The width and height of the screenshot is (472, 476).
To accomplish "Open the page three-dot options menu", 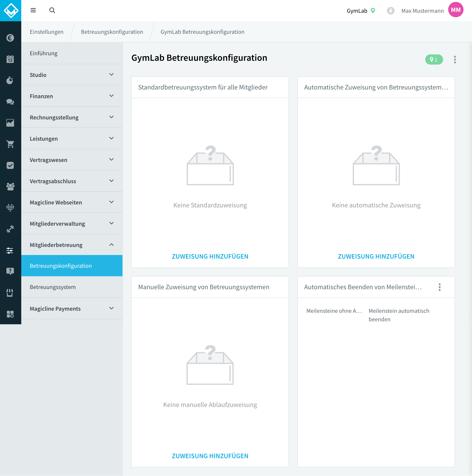I will click(455, 59).
